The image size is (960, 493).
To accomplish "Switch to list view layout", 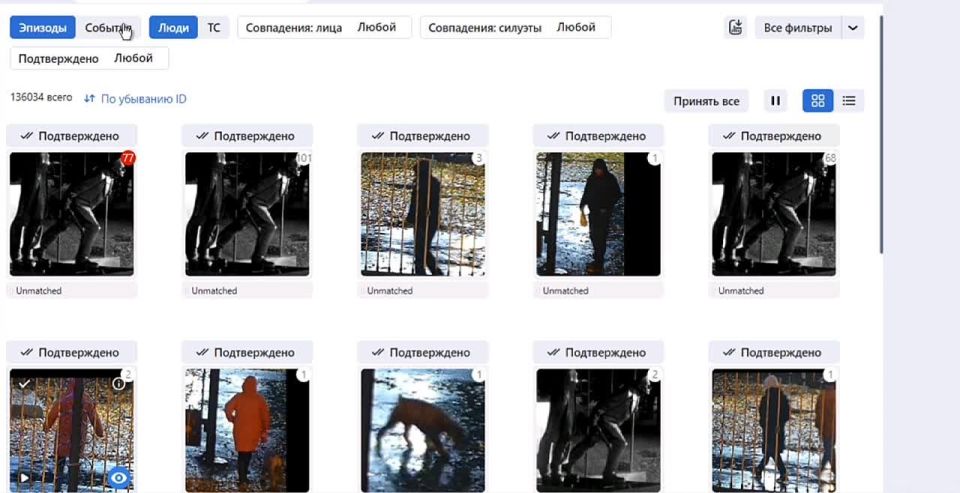I will point(849,101).
